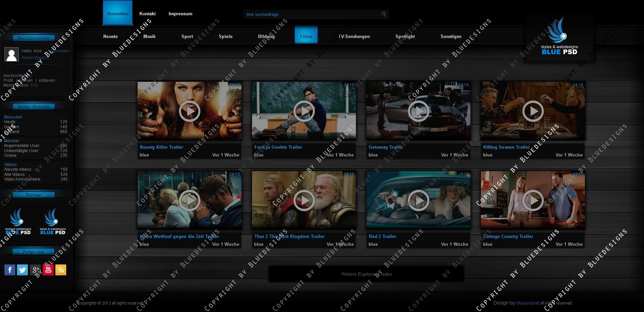This screenshot has height=312, width=644.
Task: Click the abmelden link
Action: point(60,51)
